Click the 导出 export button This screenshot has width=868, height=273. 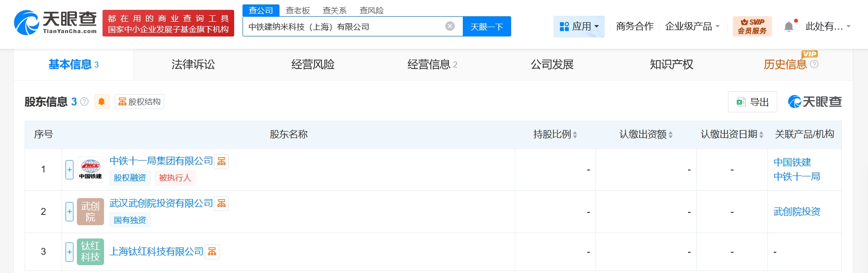click(752, 102)
